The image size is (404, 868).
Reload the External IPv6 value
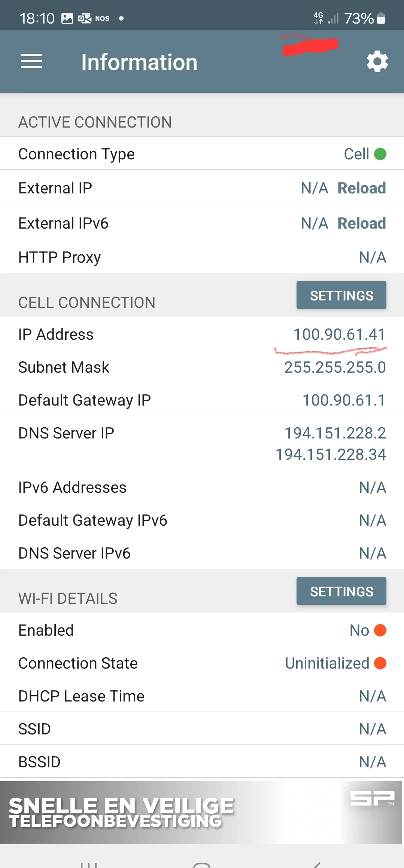pyautogui.click(x=361, y=223)
